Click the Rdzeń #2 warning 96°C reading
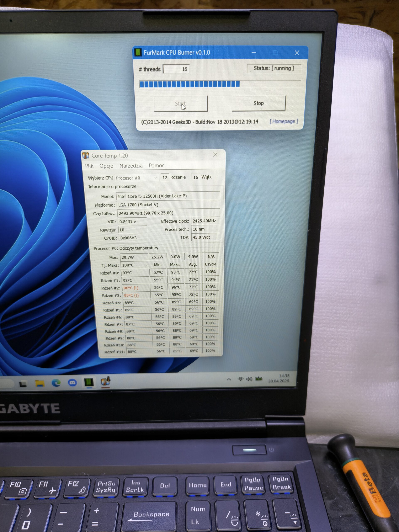The width and height of the screenshot is (399, 532). click(x=136, y=288)
